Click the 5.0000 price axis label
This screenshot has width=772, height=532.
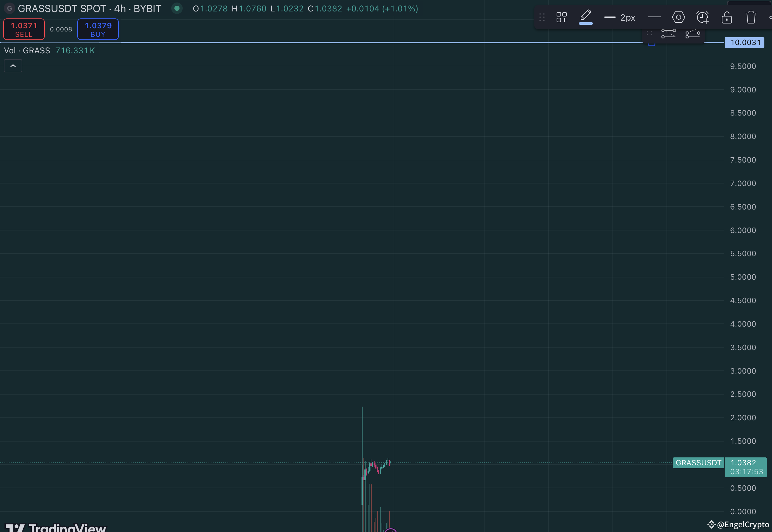coord(743,277)
